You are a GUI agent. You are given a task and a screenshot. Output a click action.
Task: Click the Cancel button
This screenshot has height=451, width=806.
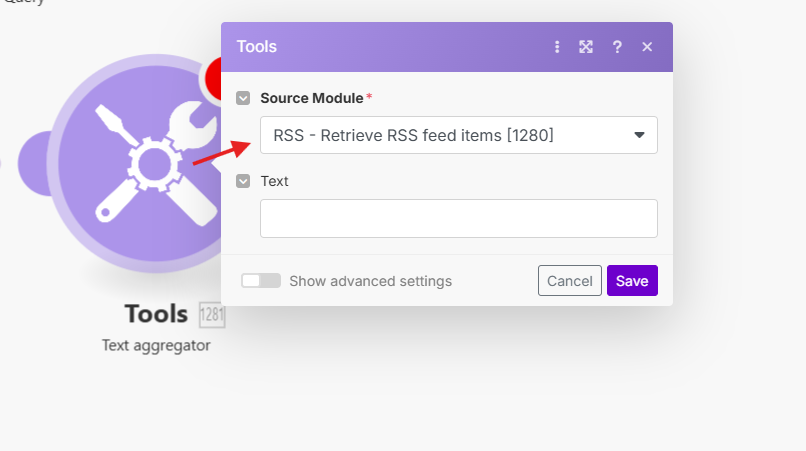pos(570,281)
